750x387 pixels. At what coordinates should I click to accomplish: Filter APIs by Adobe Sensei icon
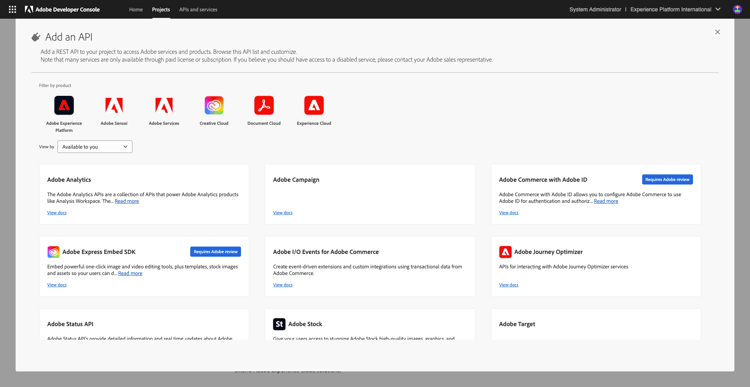pyautogui.click(x=114, y=105)
